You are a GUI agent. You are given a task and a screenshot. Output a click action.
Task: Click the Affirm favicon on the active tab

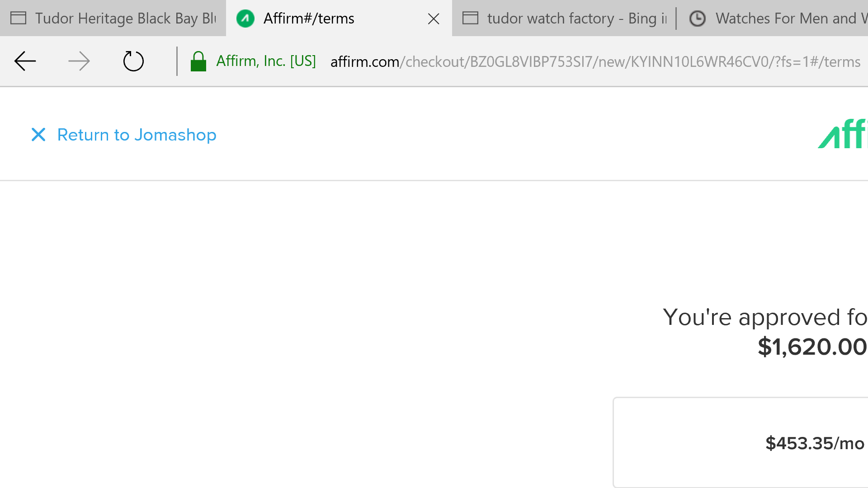[245, 19]
